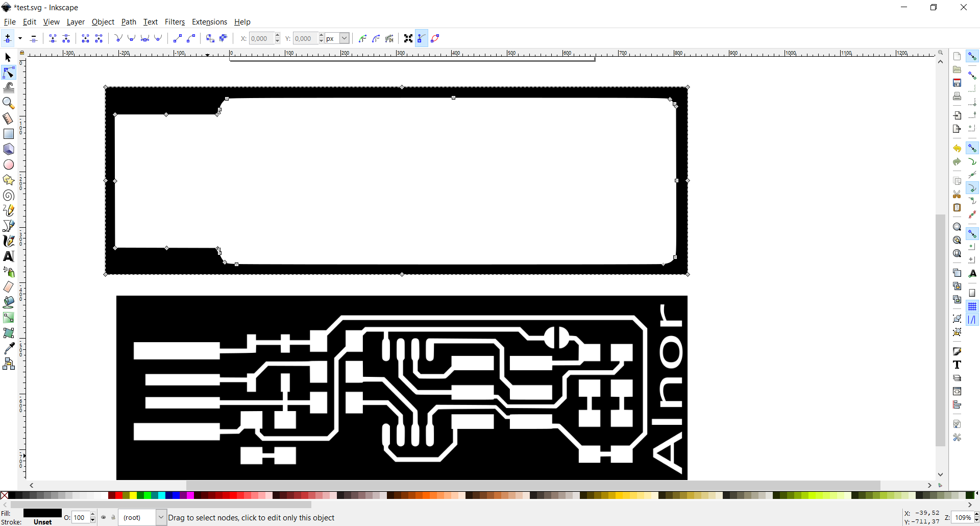This screenshot has height=526, width=980.
Task: Open Fill and Stroke dialog icon
Action: (957, 351)
